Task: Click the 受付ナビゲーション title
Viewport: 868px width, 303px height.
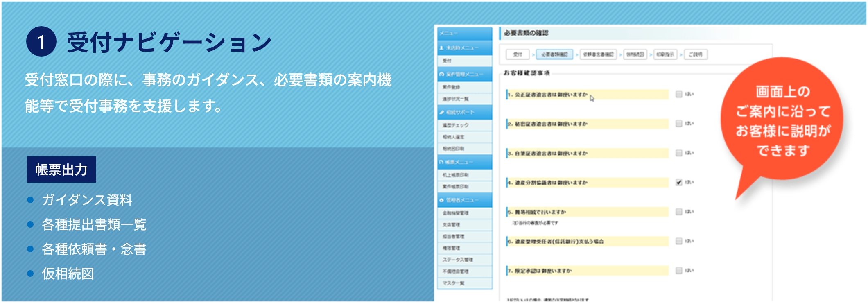Action: click(169, 42)
